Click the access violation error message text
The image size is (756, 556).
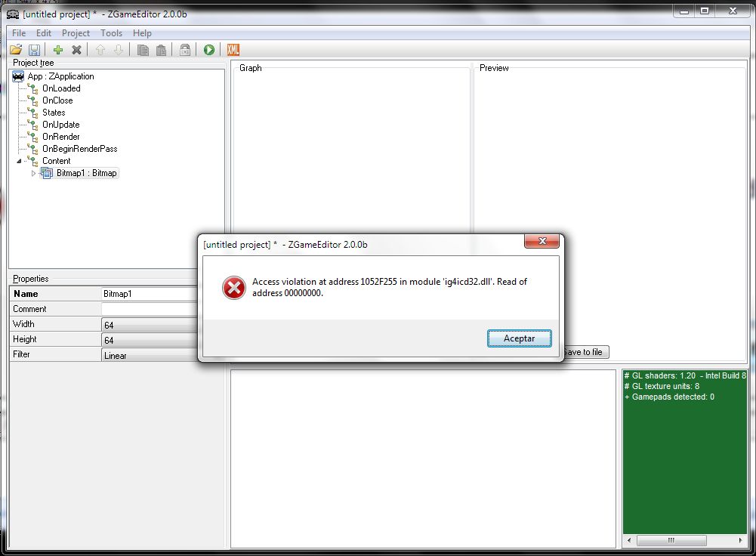(390, 287)
